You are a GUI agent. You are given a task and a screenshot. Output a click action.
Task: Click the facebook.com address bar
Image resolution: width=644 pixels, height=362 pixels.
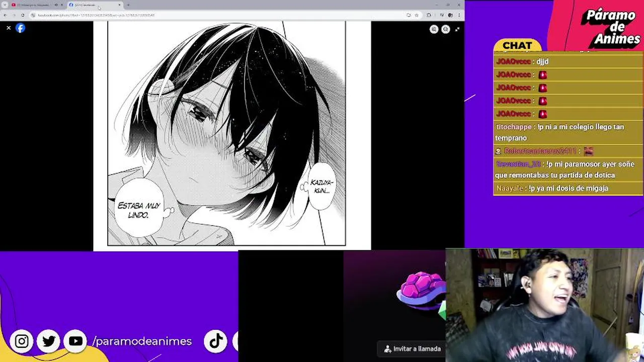[221, 15]
